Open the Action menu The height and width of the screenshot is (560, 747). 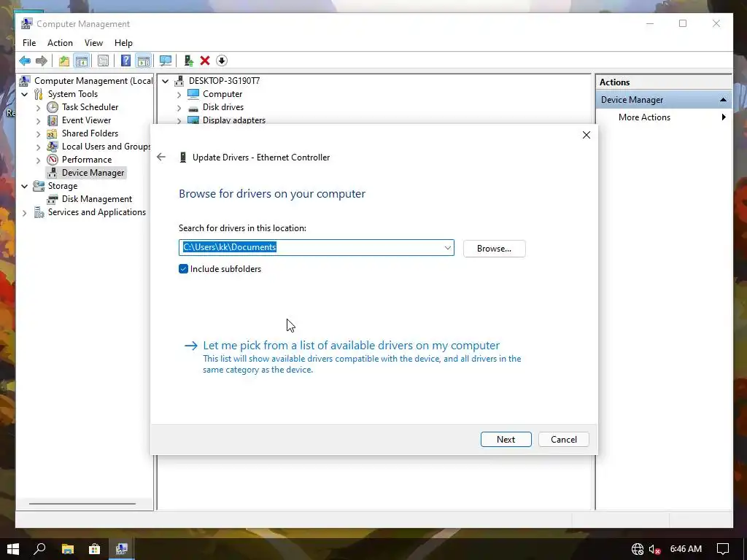tap(60, 43)
